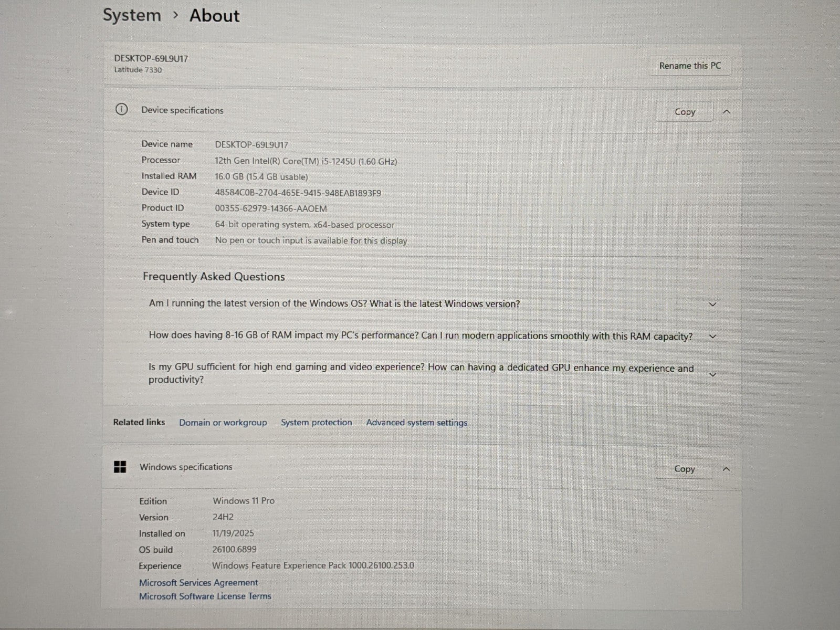The image size is (840, 630).
Task: Copy the Device specifications details
Action: click(685, 112)
